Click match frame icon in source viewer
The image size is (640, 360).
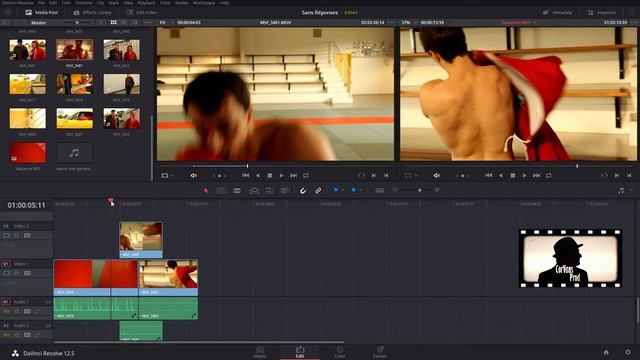coord(361,176)
